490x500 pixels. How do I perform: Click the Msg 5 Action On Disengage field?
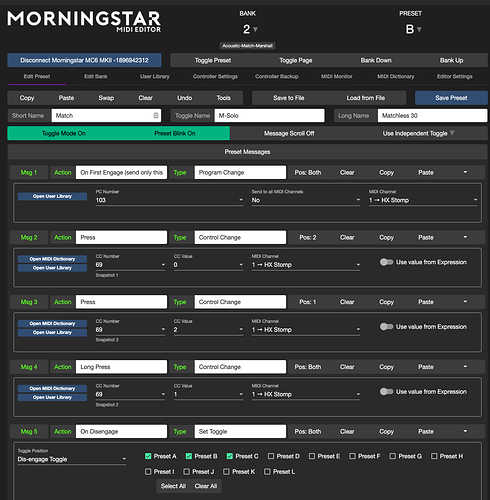click(x=121, y=431)
